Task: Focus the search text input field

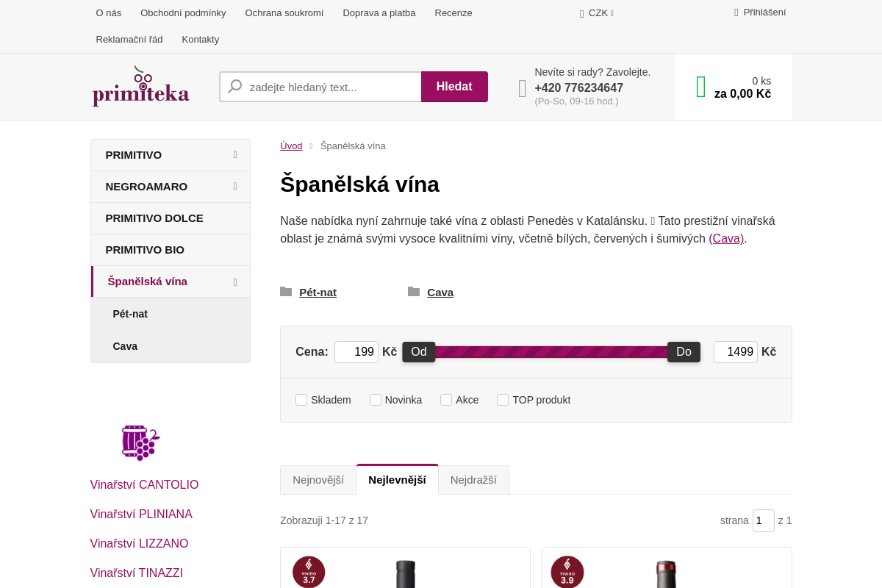Action: (x=331, y=87)
